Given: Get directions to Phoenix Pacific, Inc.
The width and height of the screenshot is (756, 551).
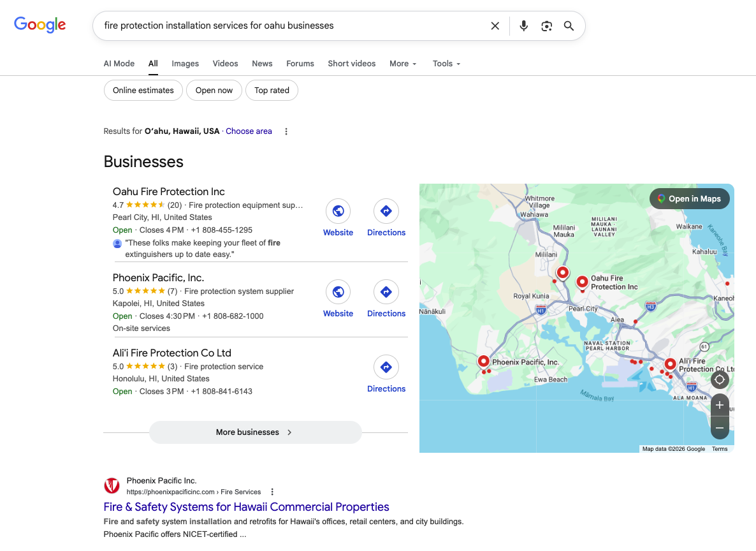Looking at the screenshot, I should (386, 292).
